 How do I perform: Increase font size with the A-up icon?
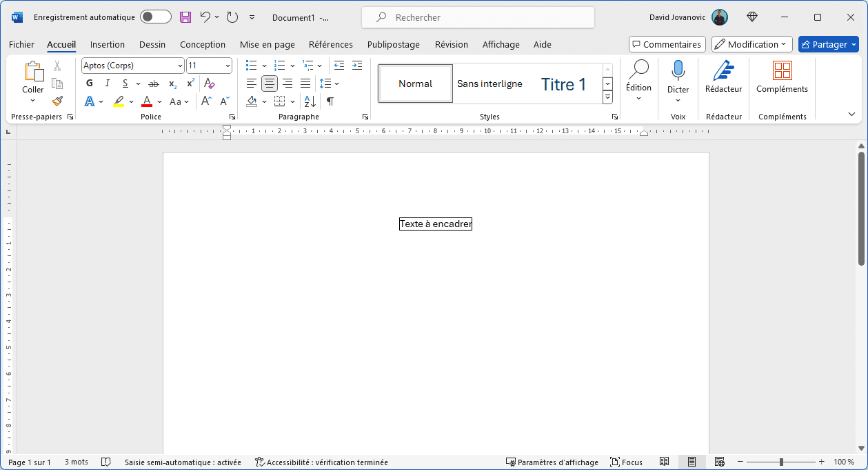pyautogui.click(x=206, y=101)
